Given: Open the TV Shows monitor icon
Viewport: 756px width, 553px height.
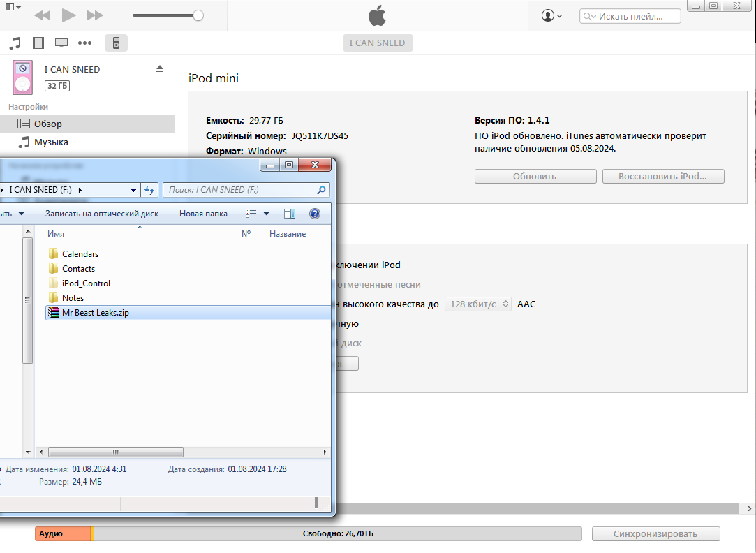Looking at the screenshot, I should point(61,43).
